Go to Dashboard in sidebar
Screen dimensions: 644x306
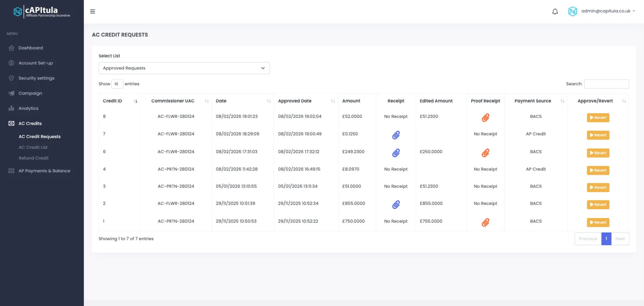[31, 48]
